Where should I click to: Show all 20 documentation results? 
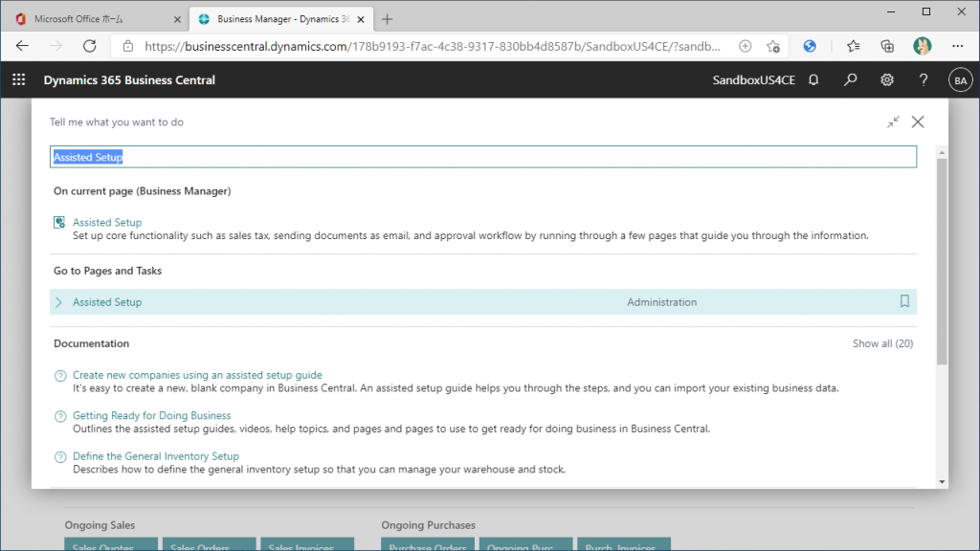coord(882,343)
